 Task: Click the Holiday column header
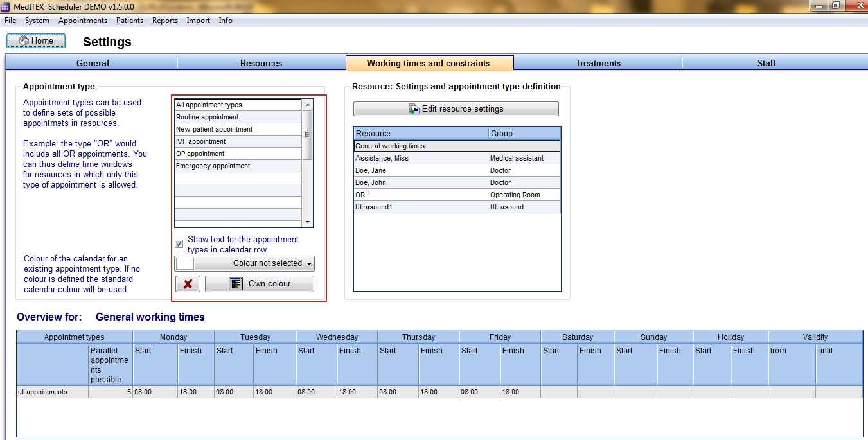coord(731,337)
